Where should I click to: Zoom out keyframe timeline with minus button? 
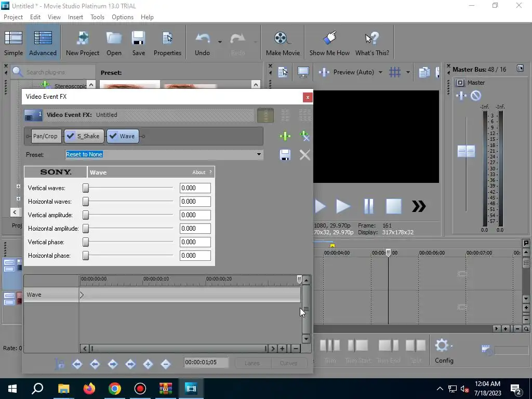pos(296,349)
